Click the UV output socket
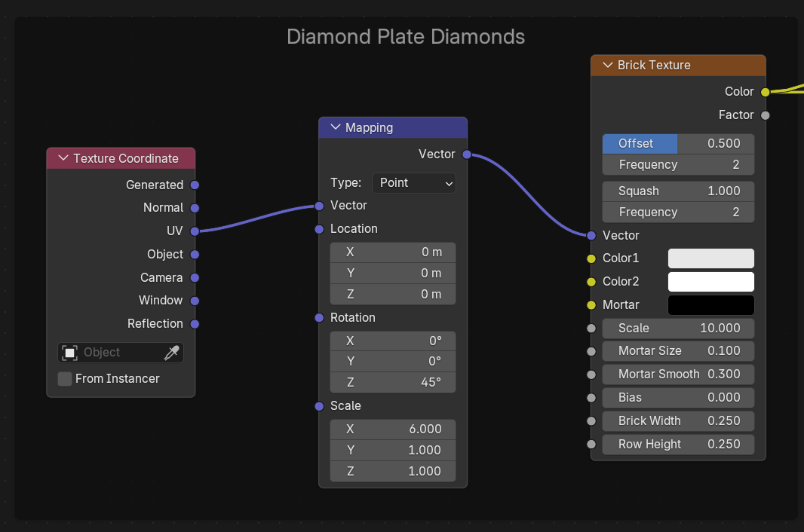Viewport: 804px width, 532px height. [x=195, y=231]
